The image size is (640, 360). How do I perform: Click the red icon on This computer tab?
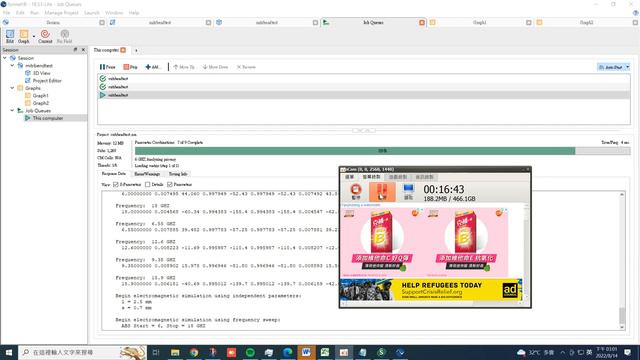(x=123, y=50)
